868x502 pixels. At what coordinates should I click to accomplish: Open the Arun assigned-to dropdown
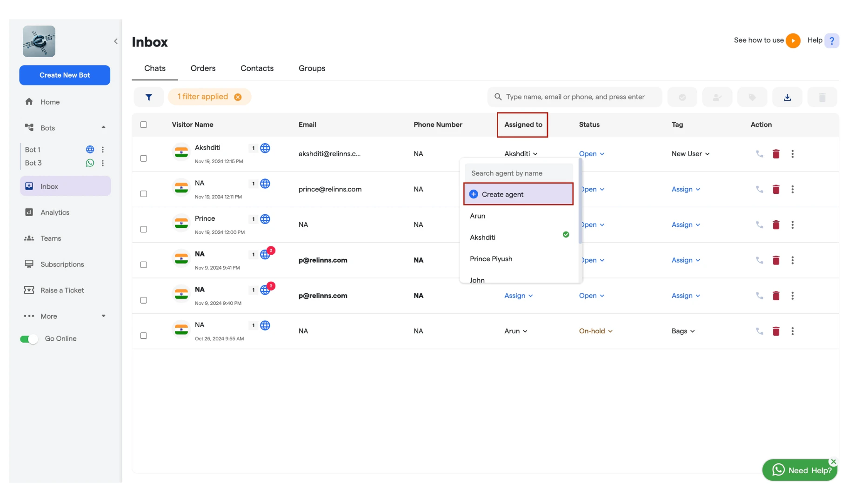pos(516,331)
